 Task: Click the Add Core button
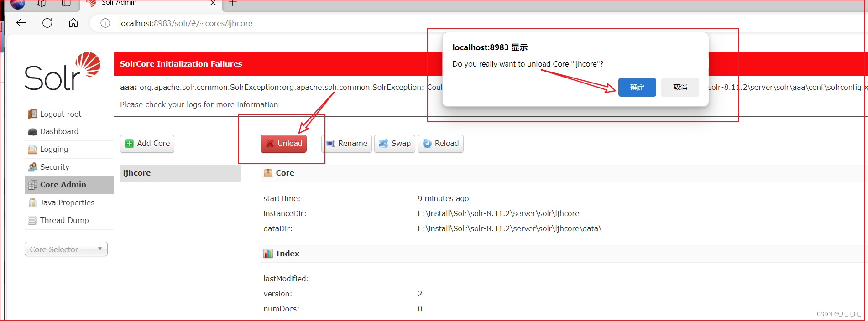pyautogui.click(x=147, y=144)
